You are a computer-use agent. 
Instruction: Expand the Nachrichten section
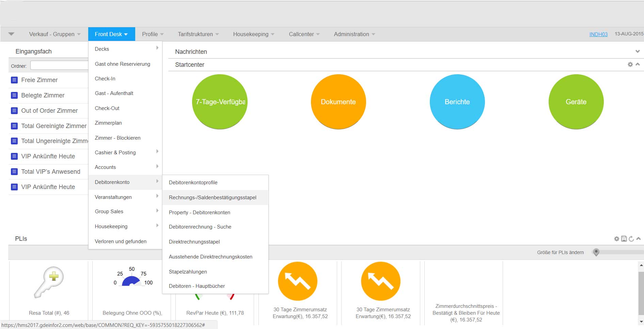pyautogui.click(x=638, y=51)
